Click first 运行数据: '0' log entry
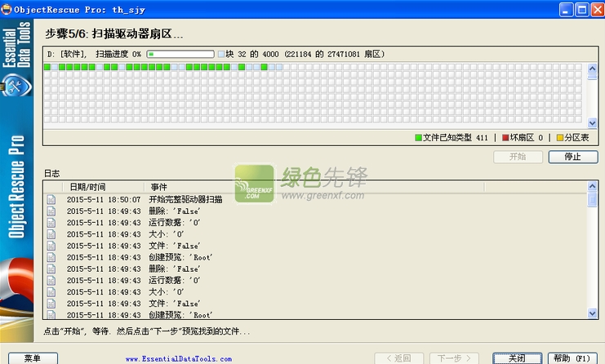 tap(175, 223)
